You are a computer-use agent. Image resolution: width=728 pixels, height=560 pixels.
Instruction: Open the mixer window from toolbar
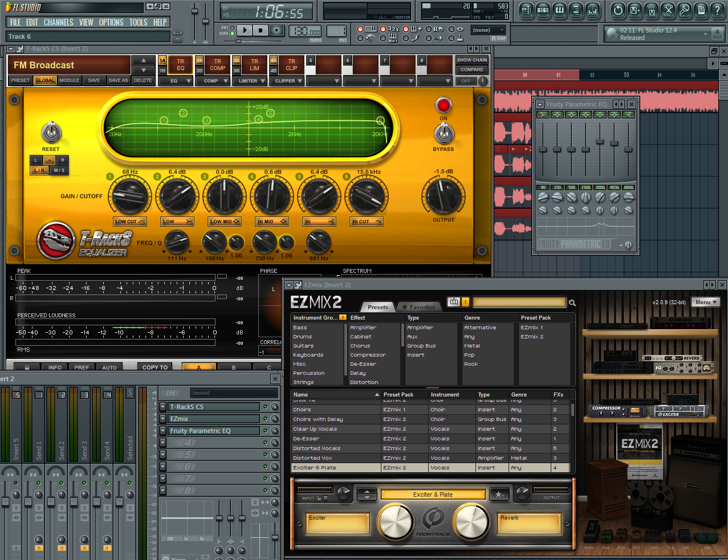pyautogui.click(x=592, y=10)
